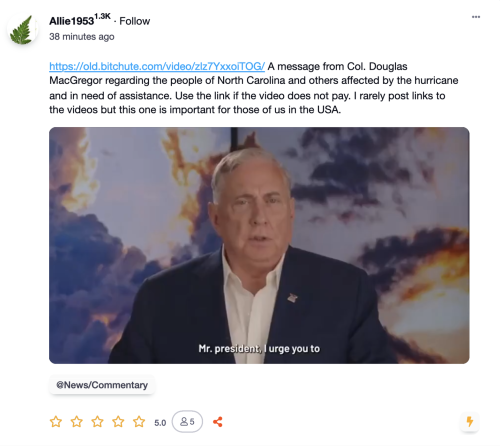Click the yellow lightning bolt icon
The width and height of the screenshot is (500, 446).
pyautogui.click(x=470, y=422)
